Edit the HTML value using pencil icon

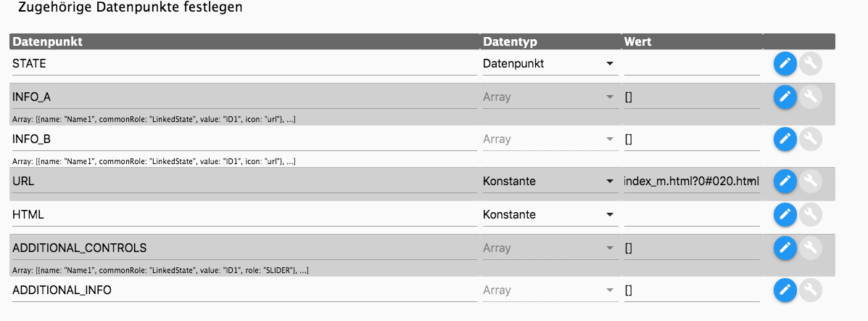785,214
